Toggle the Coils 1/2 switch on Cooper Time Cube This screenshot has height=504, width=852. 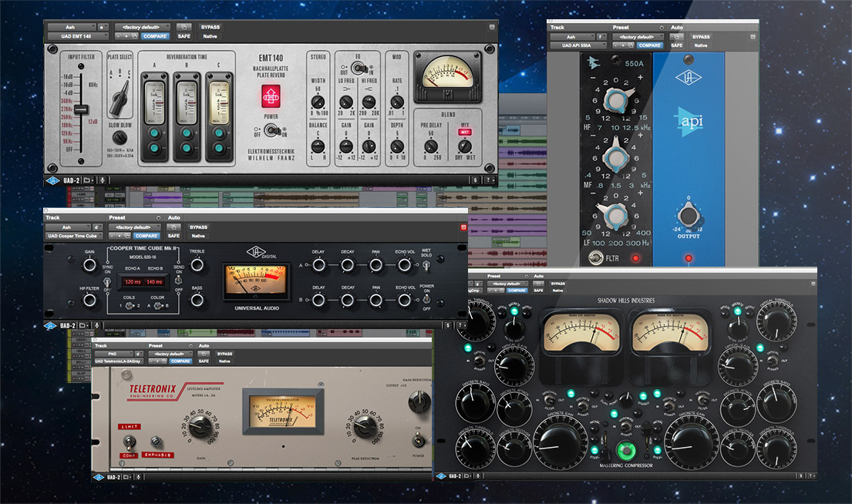(x=130, y=306)
